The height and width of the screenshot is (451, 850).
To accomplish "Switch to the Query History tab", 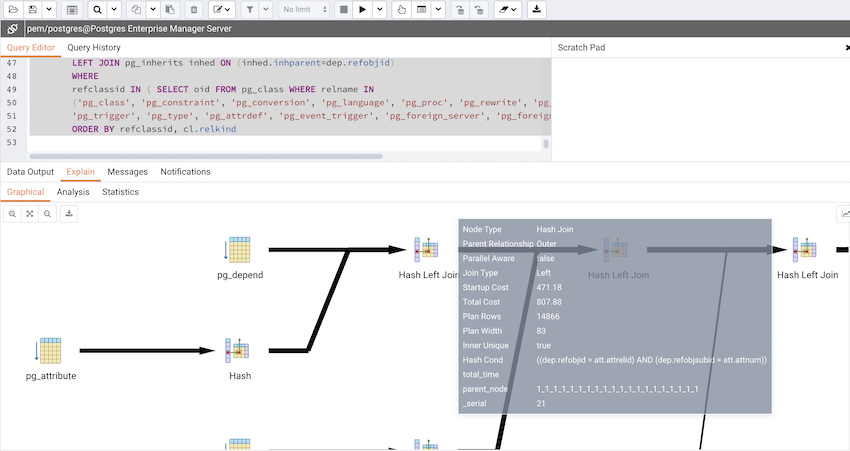I will click(x=94, y=48).
